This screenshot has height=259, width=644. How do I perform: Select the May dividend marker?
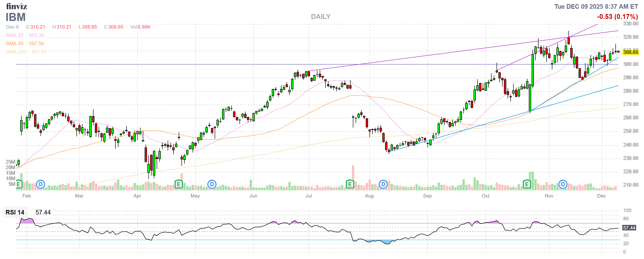coord(212,185)
